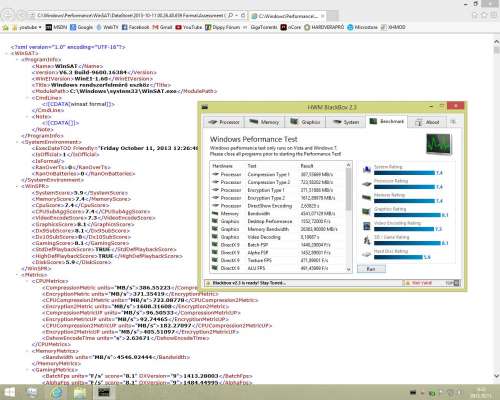The width and height of the screenshot is (500, 400).
Task: Click the Graphics Rating card icon
Action: tap(367, 212)
